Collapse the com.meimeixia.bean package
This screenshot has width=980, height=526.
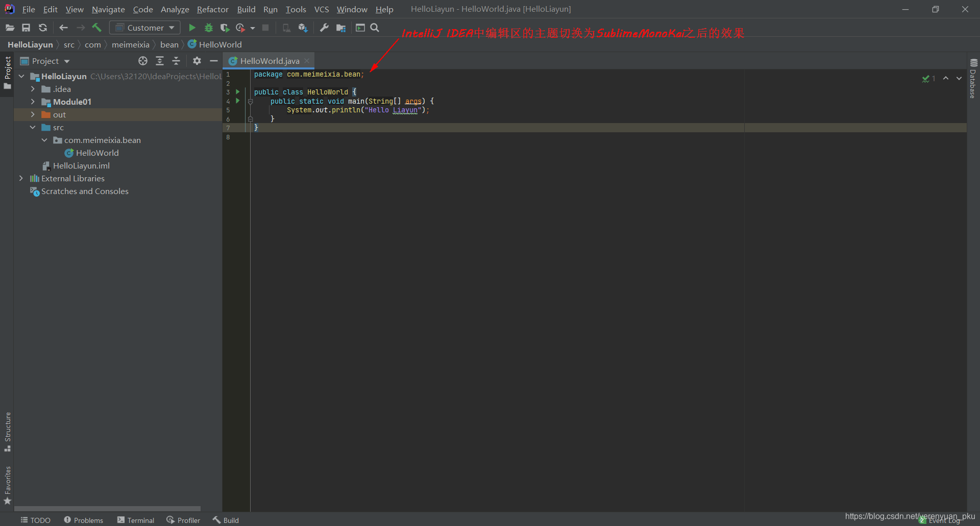(x=44, y=140)
